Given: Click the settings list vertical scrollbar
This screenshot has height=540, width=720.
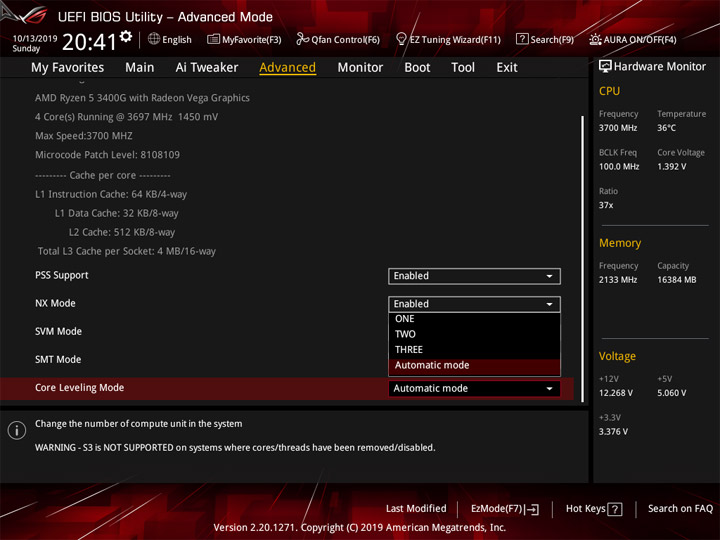Looking at the screenshot, I should pyautogui.click(x=583, y=259).
